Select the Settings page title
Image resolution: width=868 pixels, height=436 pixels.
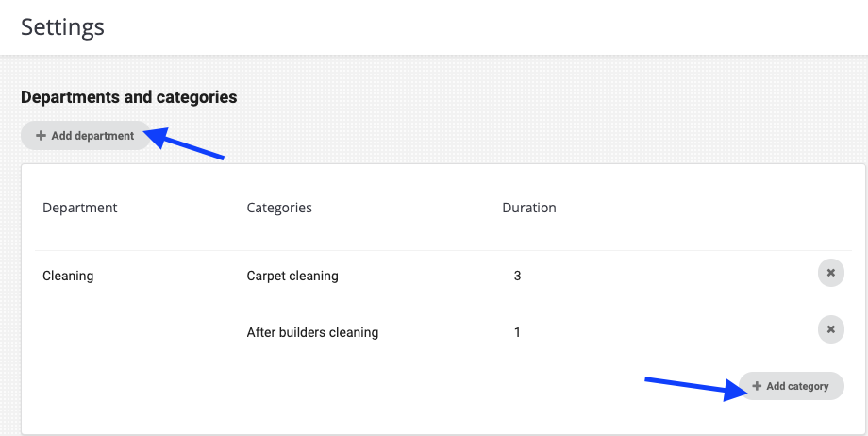pyautogui.click(x=62, y=26)
